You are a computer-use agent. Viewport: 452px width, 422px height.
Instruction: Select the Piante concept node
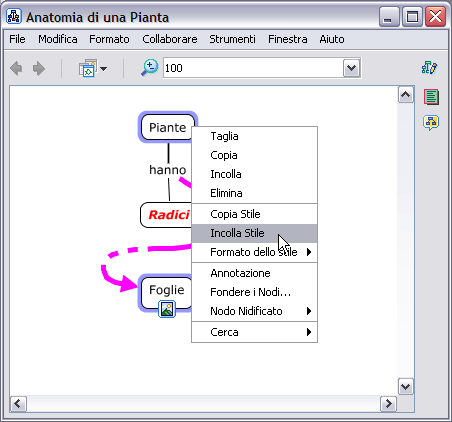pos(167,127)
